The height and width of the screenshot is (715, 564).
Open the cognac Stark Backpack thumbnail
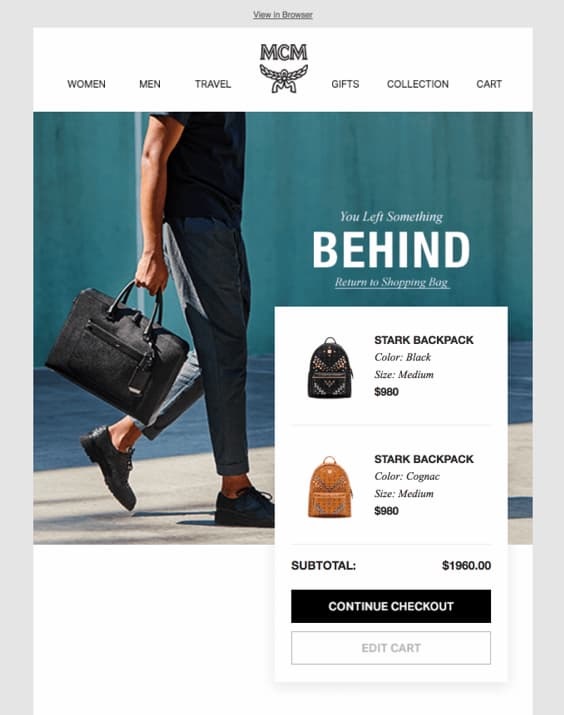[330, 487]
